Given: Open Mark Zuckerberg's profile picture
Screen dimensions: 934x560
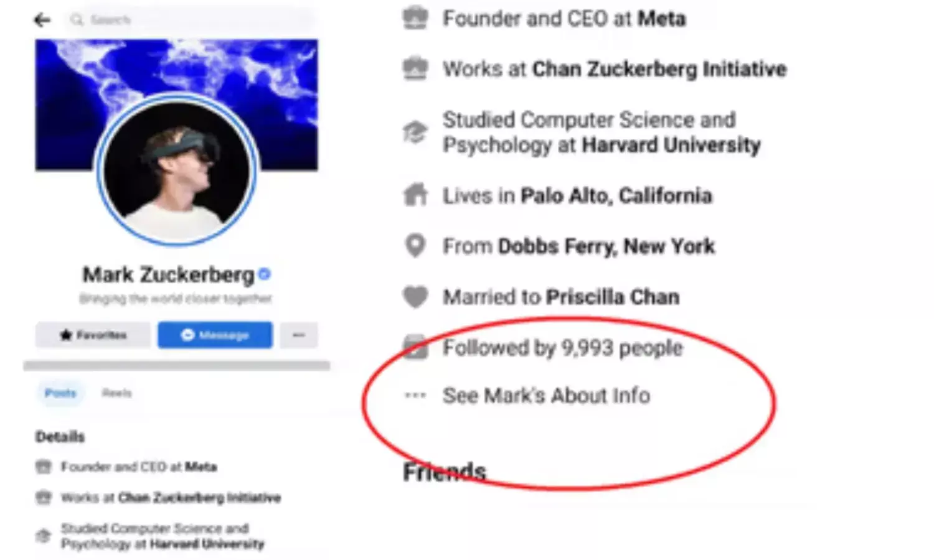Looking at the screenshot, I should (177, 170).
